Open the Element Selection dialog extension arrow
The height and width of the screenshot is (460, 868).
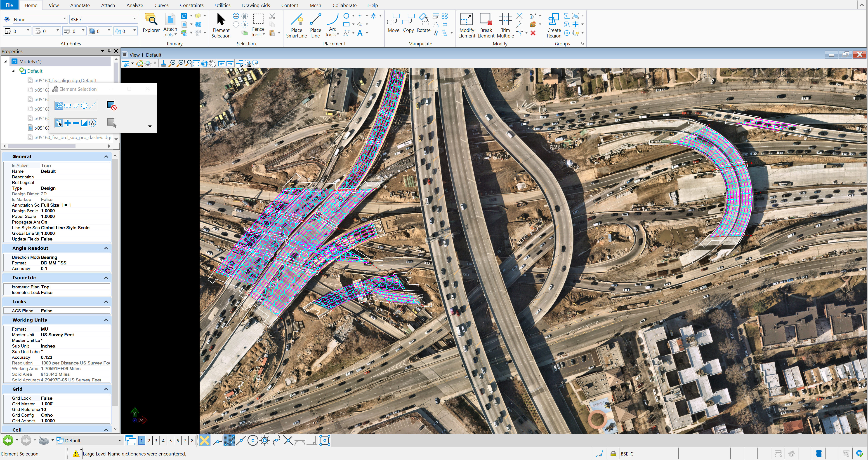[150, 126]
